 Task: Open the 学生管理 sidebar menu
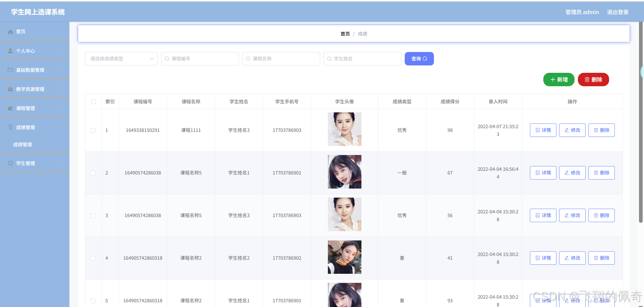[x=35, y=163]
